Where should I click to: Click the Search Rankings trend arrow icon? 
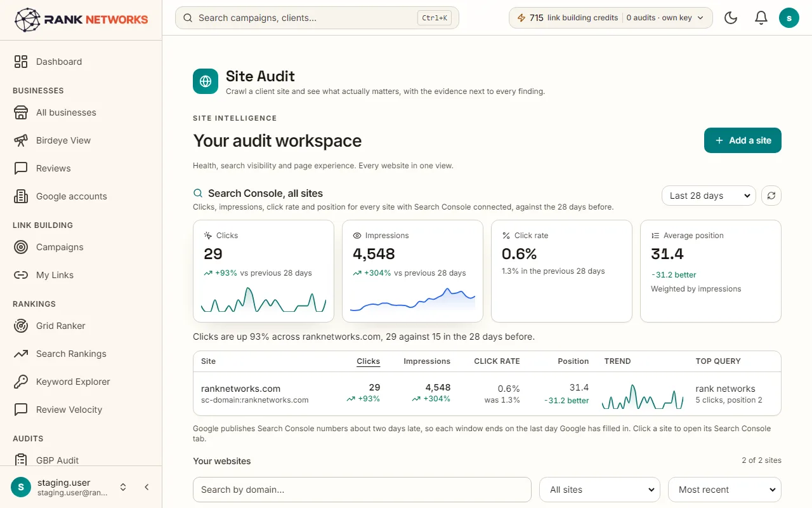[x=21, y=354]
